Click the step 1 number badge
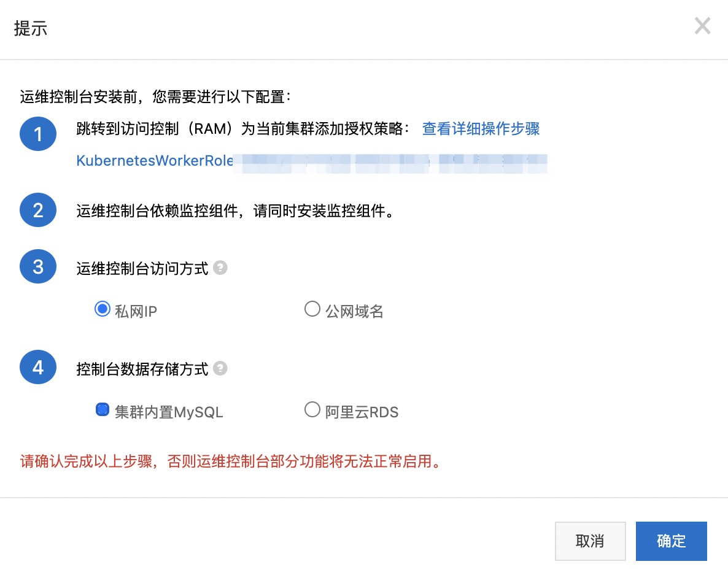This screenshot has height=583, width=728. coord(38,134)
